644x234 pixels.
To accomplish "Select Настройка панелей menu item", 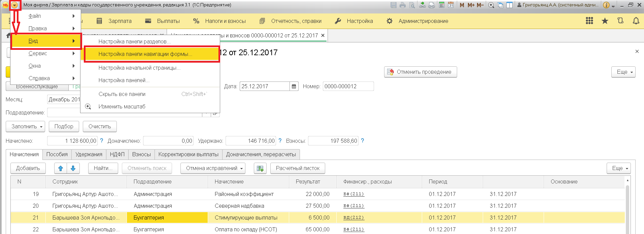I will pyautogui.click(x=150, y=80).
